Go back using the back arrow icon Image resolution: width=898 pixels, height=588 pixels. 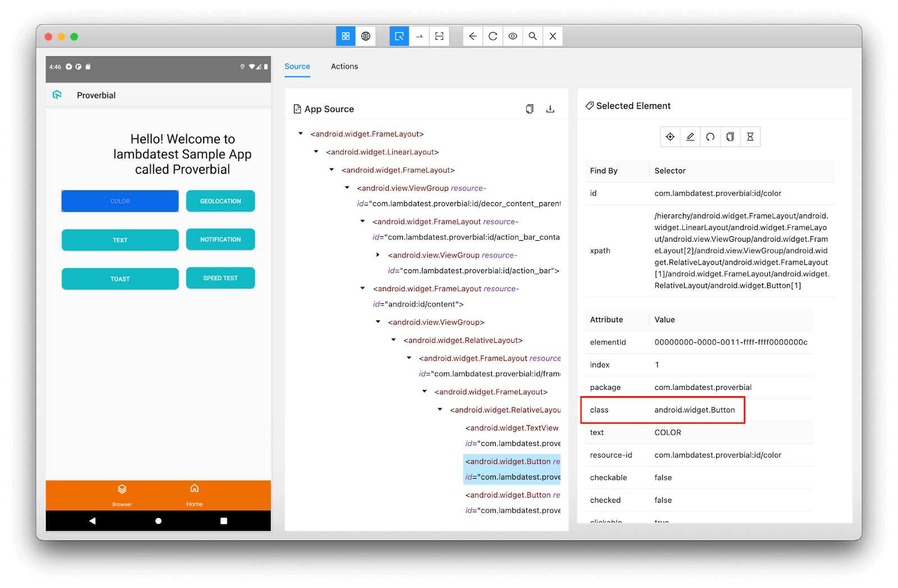click(473, 36)
